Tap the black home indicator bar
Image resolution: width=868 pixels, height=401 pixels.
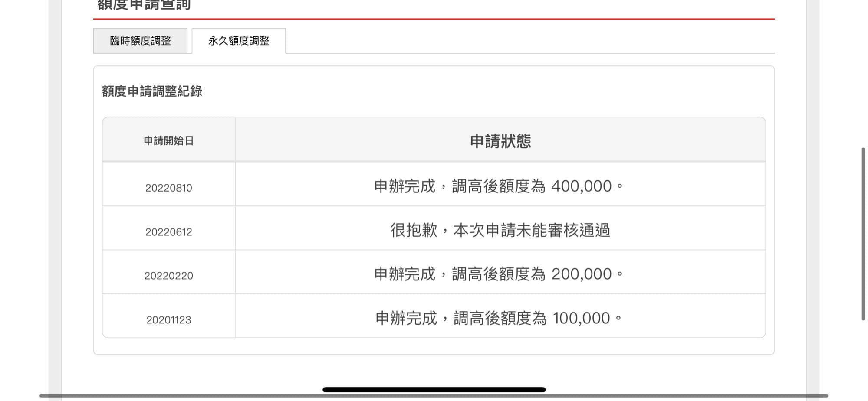point(434,390)
